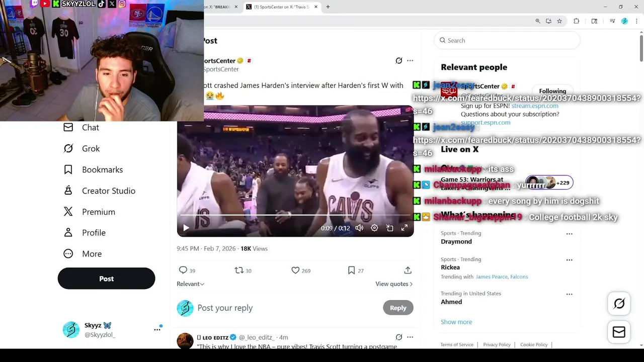Image resolution: width=644 pixels, height=362 pixels.
Task: Play the SportsCenter video
Action: tap(186, 228)
